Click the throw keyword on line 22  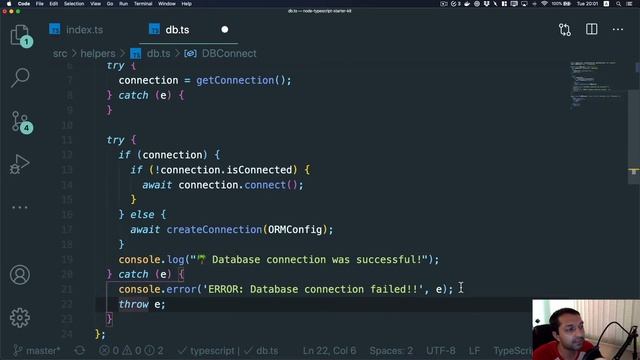(133, 304)
